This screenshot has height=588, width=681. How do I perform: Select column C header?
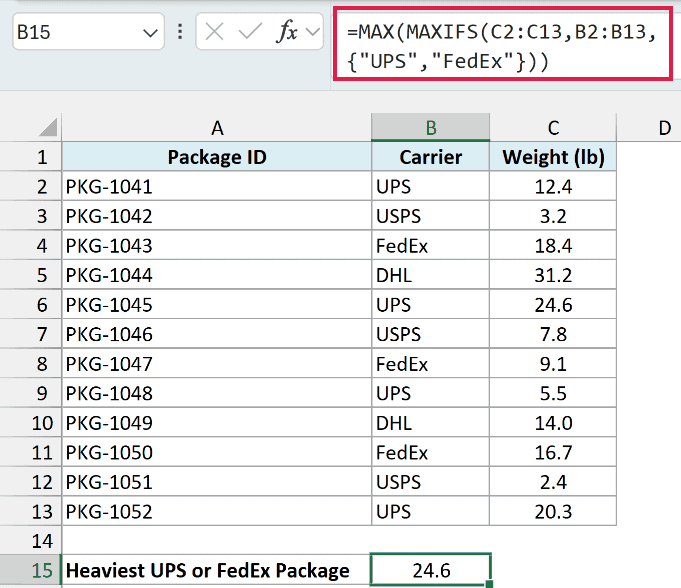point(553,128)
